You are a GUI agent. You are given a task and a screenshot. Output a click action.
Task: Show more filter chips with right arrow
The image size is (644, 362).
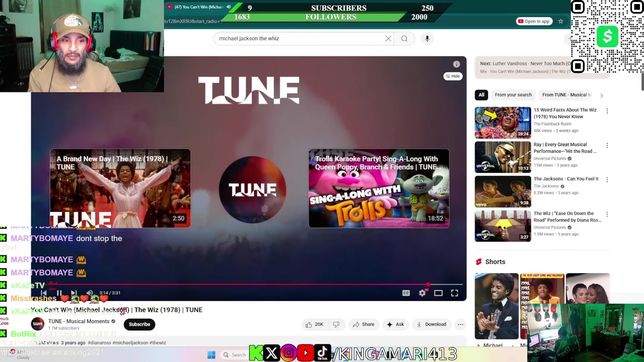(601, 95)
